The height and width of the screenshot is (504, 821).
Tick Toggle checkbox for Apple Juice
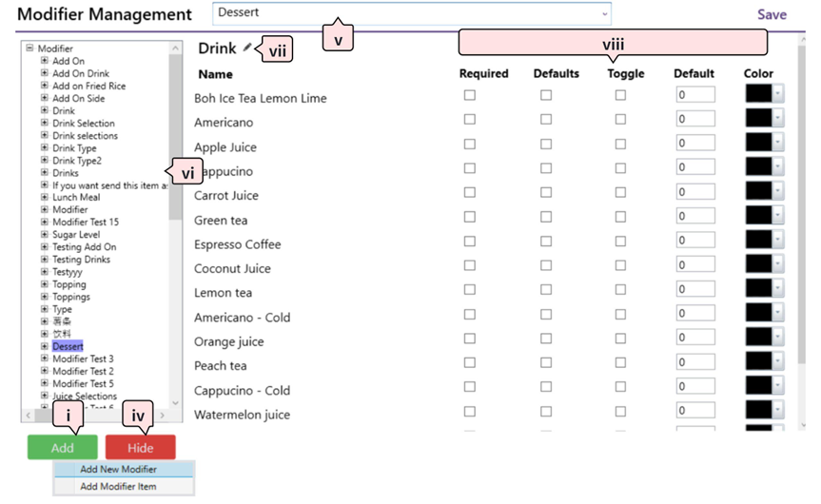point(620,144)
